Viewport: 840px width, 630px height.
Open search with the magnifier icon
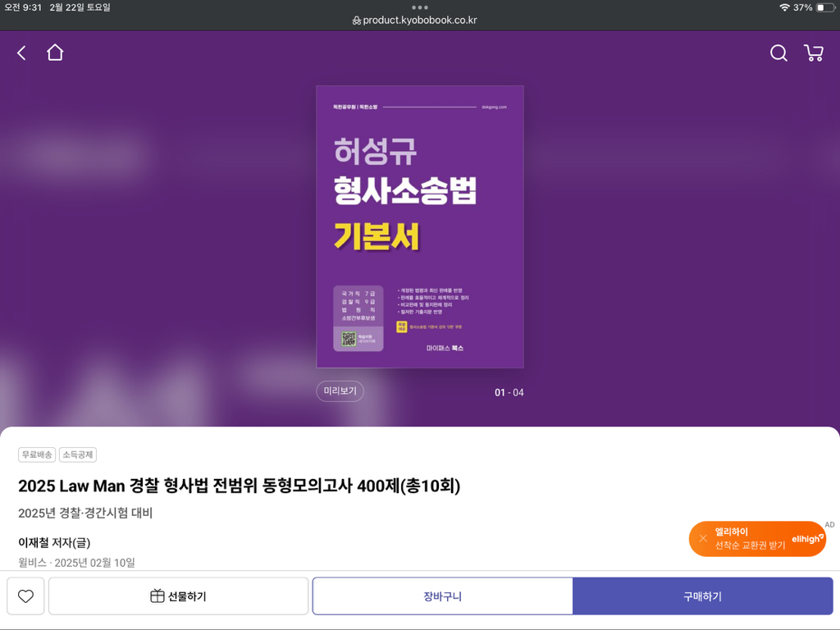[778, 53]
